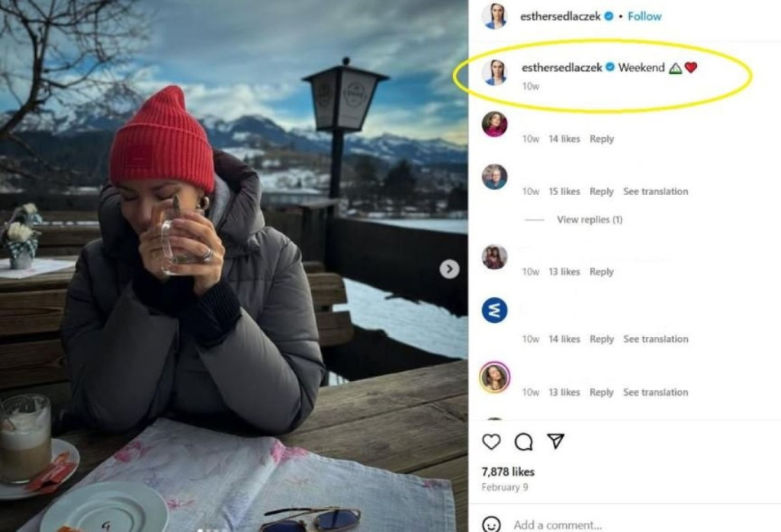Open the story-ringed commenter's avatar

tap(494, 377)
